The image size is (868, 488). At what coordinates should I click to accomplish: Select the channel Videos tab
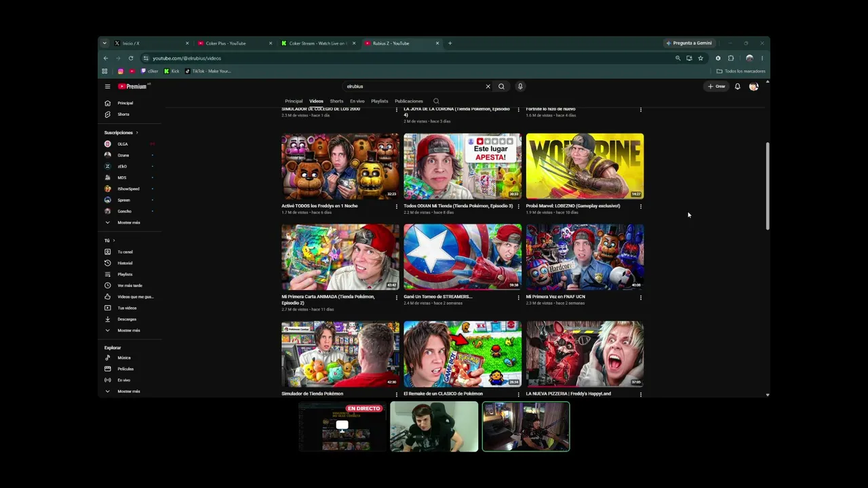pos(317,101)
